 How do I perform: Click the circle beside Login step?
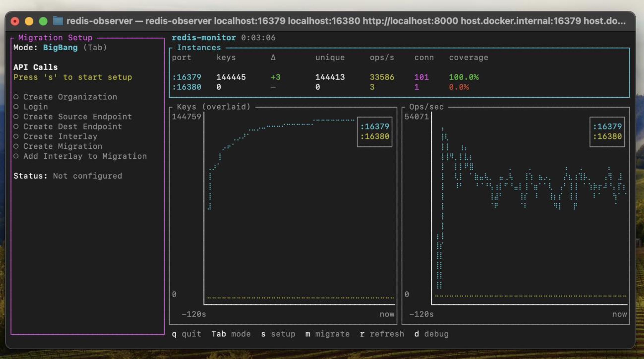click(x=16, y=107)
